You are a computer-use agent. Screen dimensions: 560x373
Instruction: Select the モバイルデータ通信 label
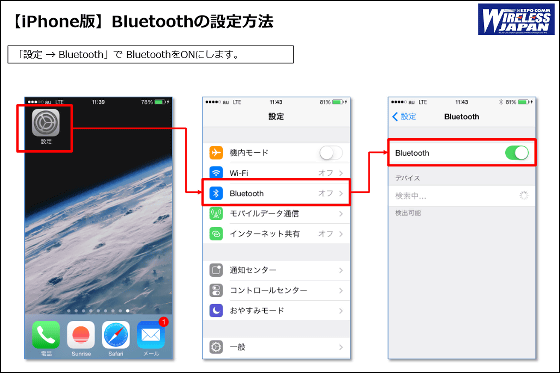[x=264, y=214]
